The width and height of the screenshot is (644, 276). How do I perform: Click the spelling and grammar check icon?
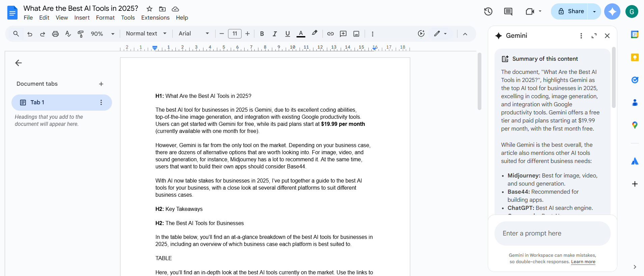click(x=68, y=34)
